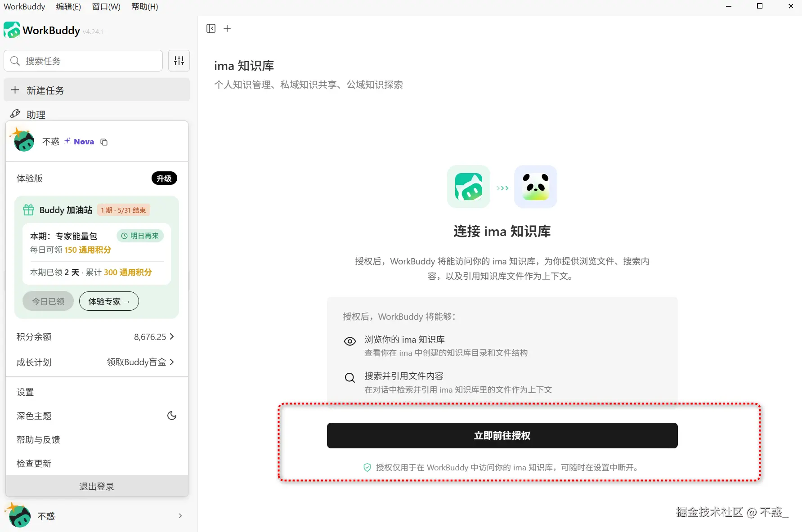Click the ima 知识库 page title
The height and width of the screenshot is (532, 802).
coord(244,66)
